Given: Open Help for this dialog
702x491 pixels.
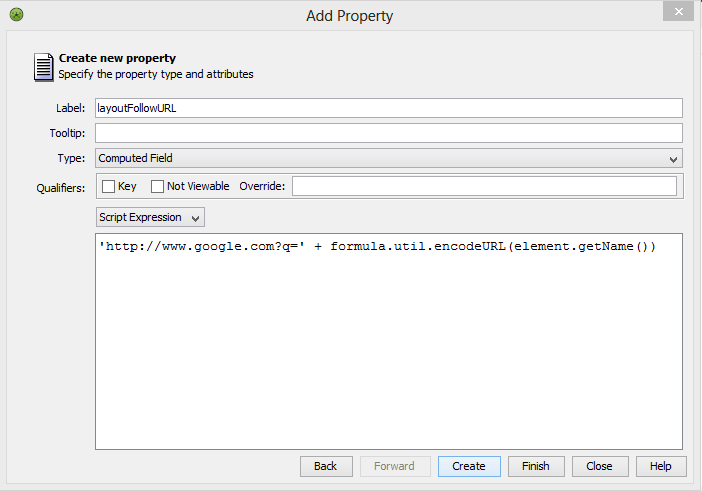Looking at the screenshot, I should pyautogui.click(x=661, y=466).
